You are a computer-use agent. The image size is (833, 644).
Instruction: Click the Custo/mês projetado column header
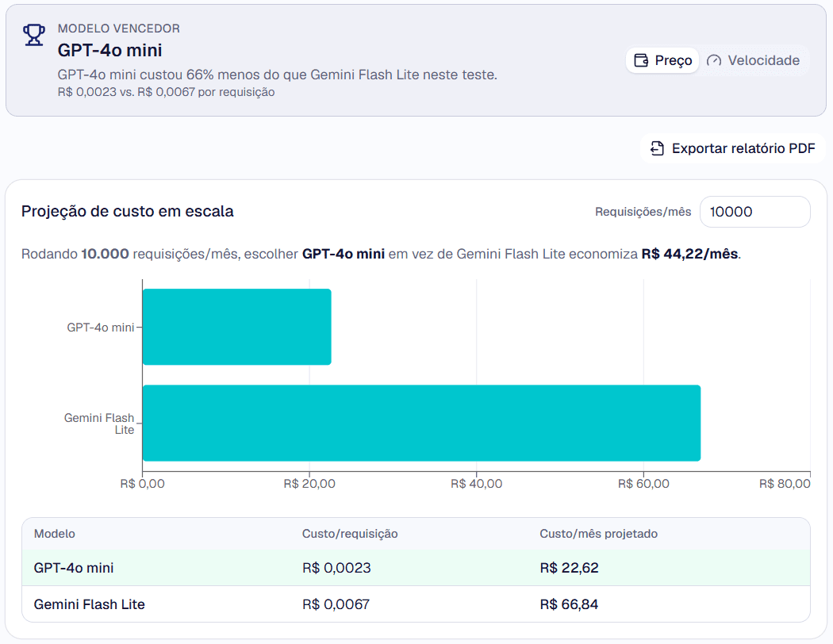click(x=598, y=534)
